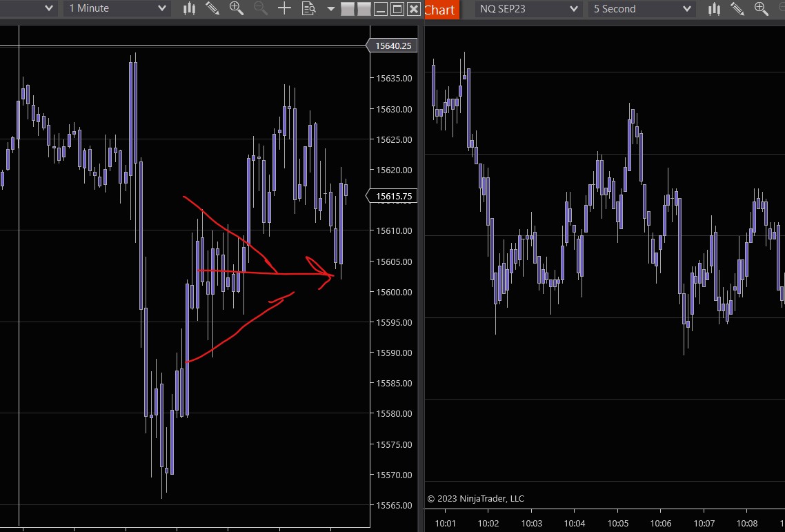Expand the small arrow beside Data Box icon
The height and width of the screenshot is (532, 785).
point(331,8)
